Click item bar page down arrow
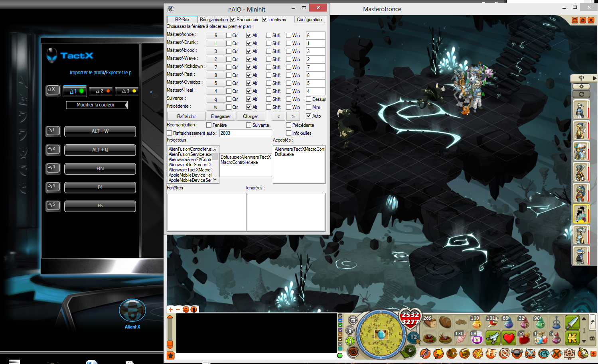Viewport: 598px width, 364px height. click(584, 341)
